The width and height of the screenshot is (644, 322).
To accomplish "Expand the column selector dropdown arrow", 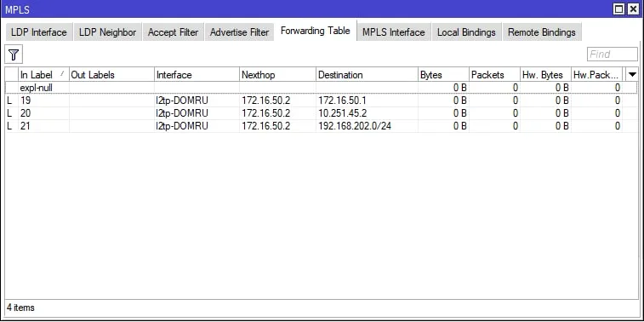I will pyautogui.click(x=632, y=74).
